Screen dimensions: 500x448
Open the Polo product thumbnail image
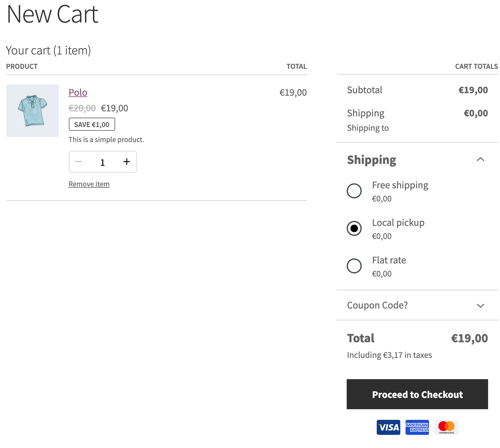click(x=32, y=110)
